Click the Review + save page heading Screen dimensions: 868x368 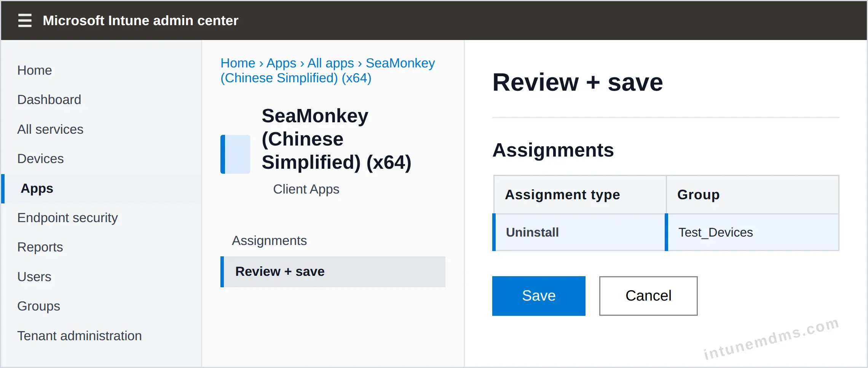[578, 82]
